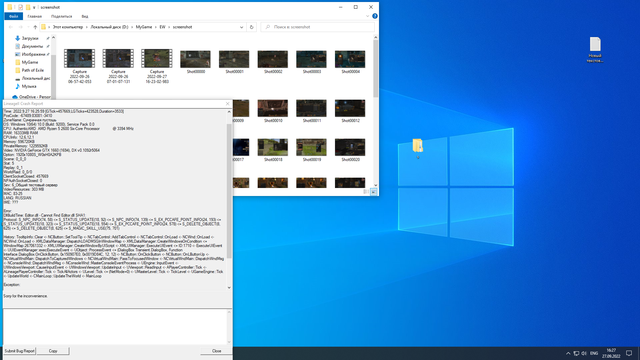
Task: Switch Explorer to details view icon
Action: click(x=366, y=192)
